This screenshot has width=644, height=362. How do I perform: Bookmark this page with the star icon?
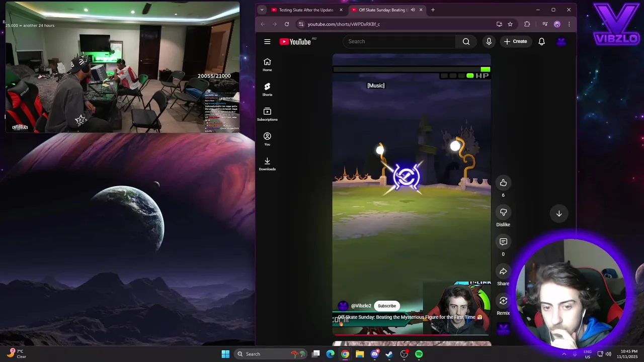click(x=510, y=24)
